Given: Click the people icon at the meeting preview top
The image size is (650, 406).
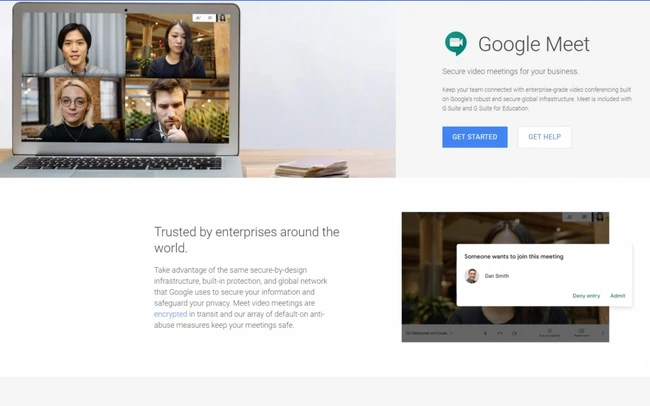Looking at the screenshot, I should pos(570,217).
